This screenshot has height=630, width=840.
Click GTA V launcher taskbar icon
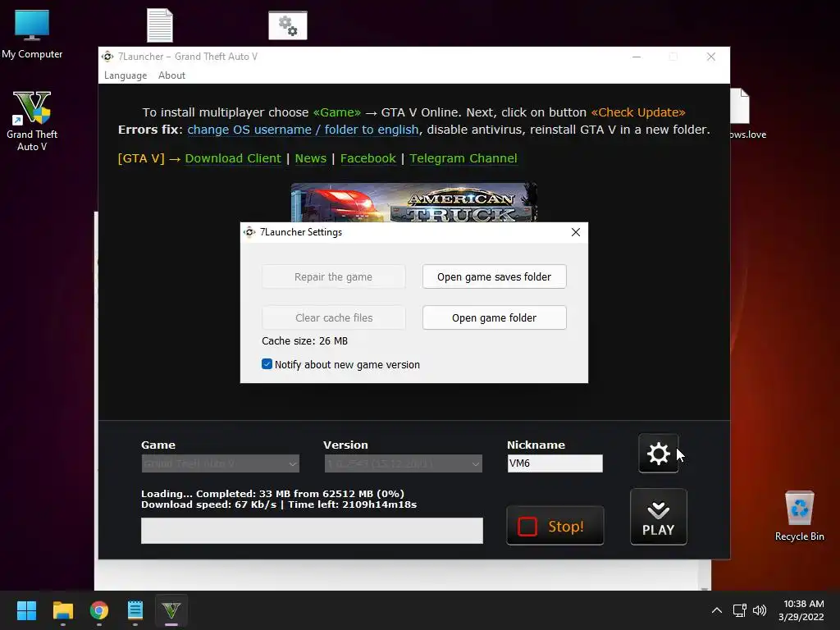(171, 610)
